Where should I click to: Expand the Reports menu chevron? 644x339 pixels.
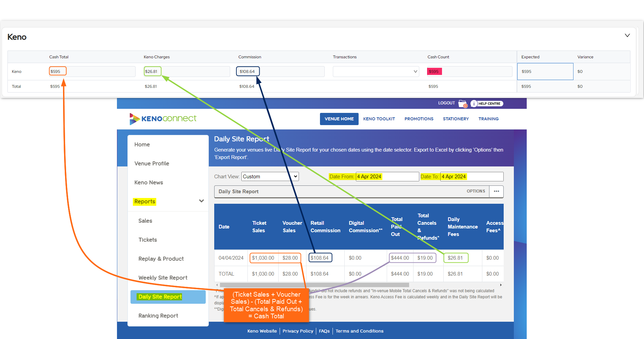click(201, 201)
